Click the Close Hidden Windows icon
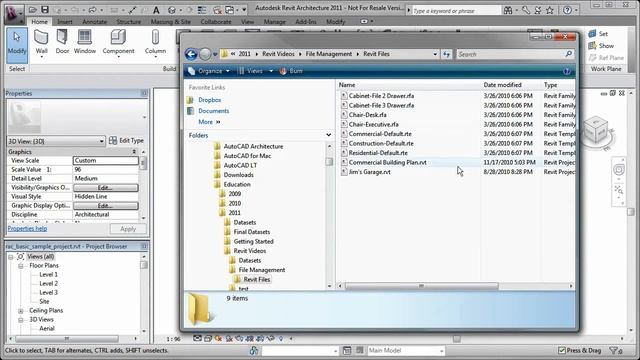Screen dimensions: 640x360 click(218, 10)
